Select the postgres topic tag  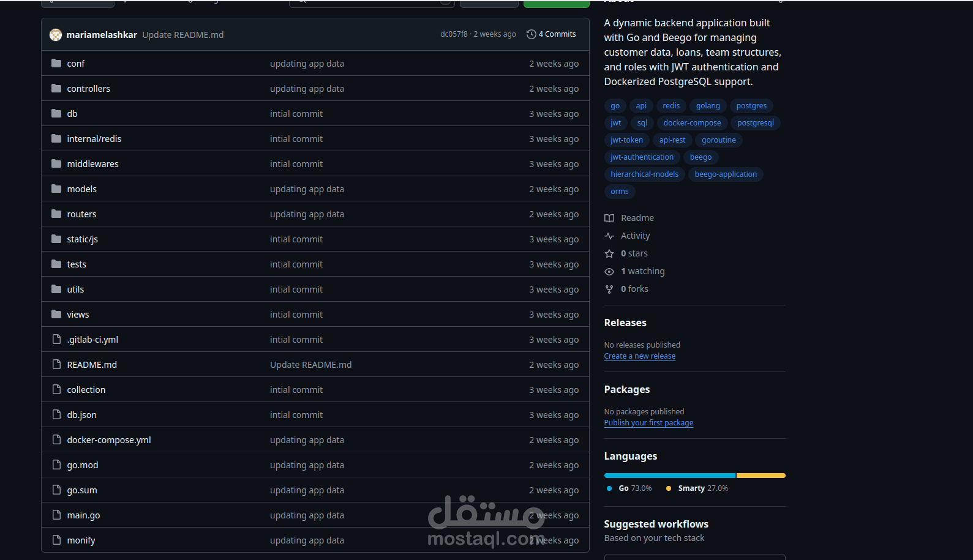coord(751,106)
